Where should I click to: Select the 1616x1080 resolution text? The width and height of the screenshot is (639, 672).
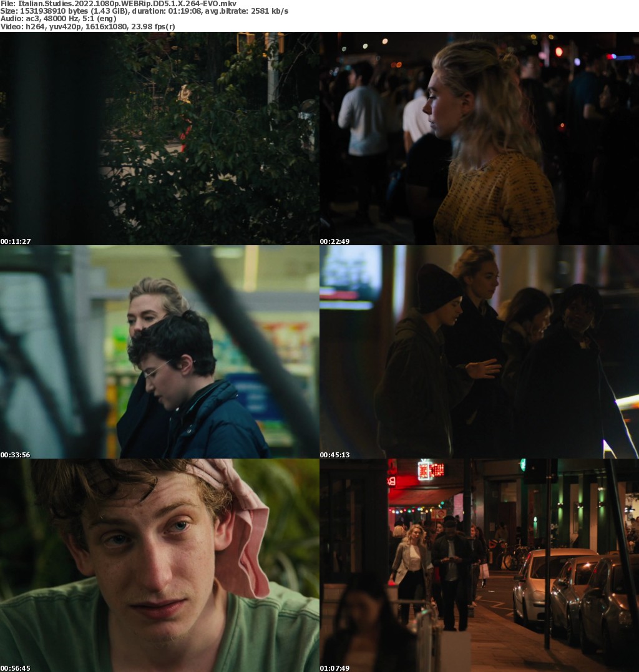pos(107,26)
